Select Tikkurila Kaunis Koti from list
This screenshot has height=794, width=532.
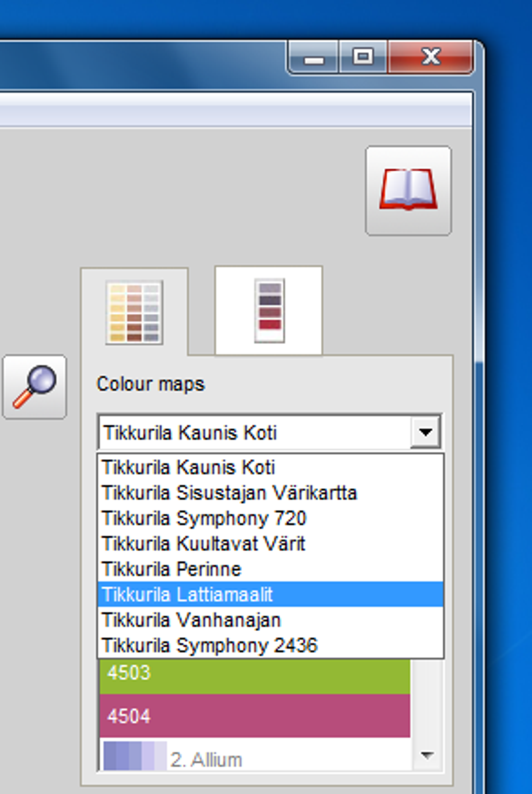coord(188,467)
